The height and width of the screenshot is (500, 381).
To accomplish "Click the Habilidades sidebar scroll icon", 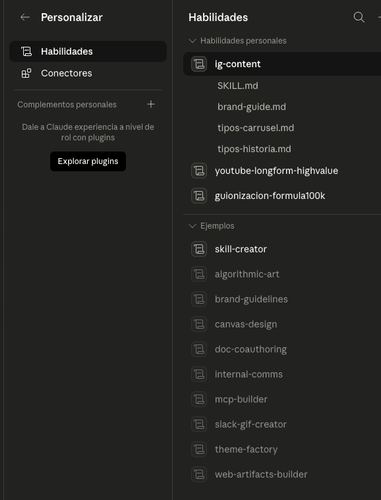I will tap(26, 51).
